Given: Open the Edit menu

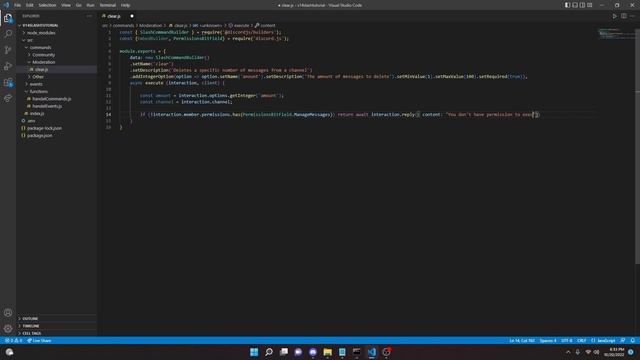Looking at the screenshot, I should click(x=30, y=5).
